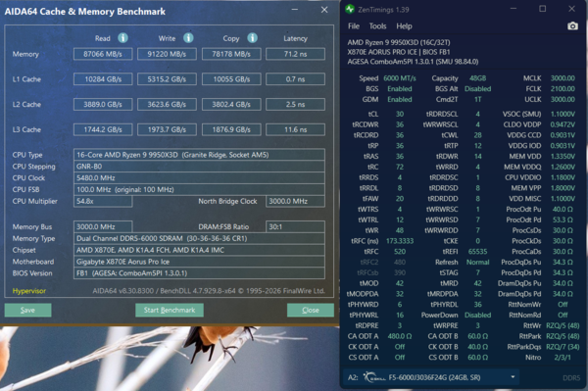The height and width of the screenshot is (391, 588).
Task: Click the L2 Cache Read 3889.0 GB/s field
Action: 103,104
